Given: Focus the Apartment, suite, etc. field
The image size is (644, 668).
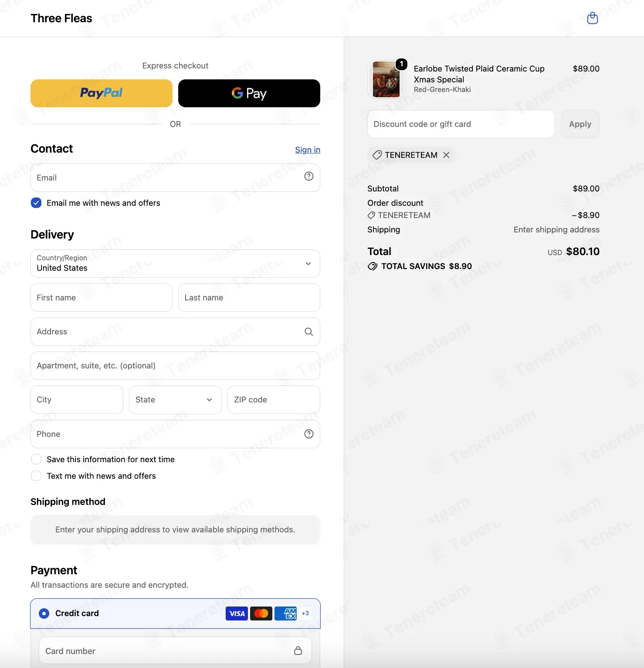Looking at the screenshot, I should (x=175, y=365).
